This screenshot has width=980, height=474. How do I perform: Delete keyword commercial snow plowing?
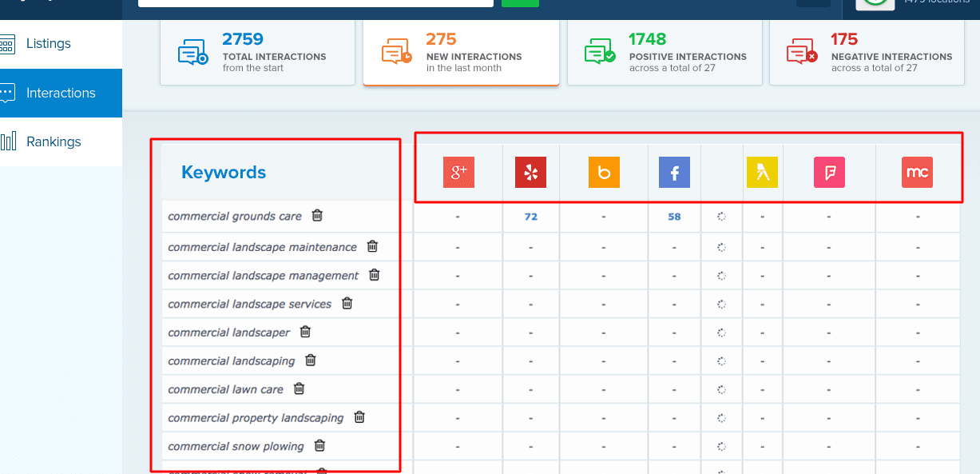point(319,445)
